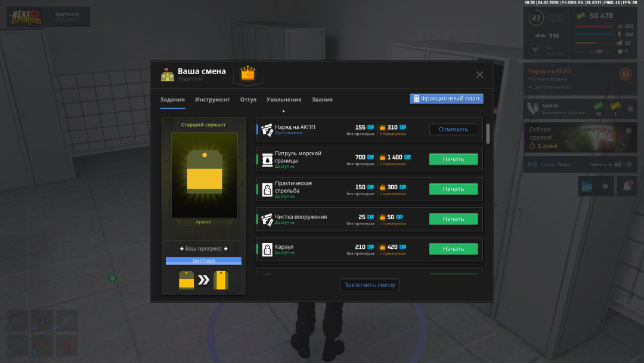Image resolution: width=644 pixels, height=363 pixels.
Task: Cancel the Наряд на АКПП task
Action: tap(453, 129)
